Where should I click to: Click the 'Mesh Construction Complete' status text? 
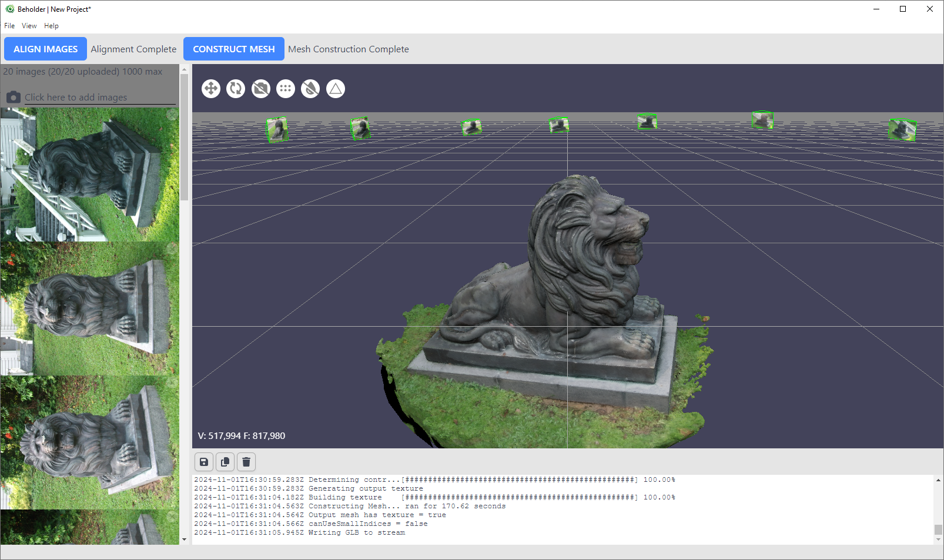[x=349, y=49]
